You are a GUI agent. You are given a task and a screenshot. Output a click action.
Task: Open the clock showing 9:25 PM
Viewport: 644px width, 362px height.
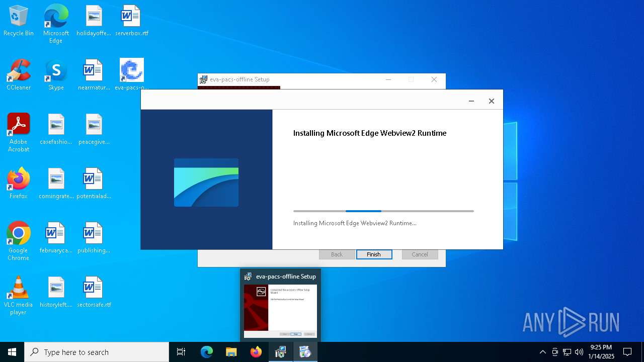[601, 352]
